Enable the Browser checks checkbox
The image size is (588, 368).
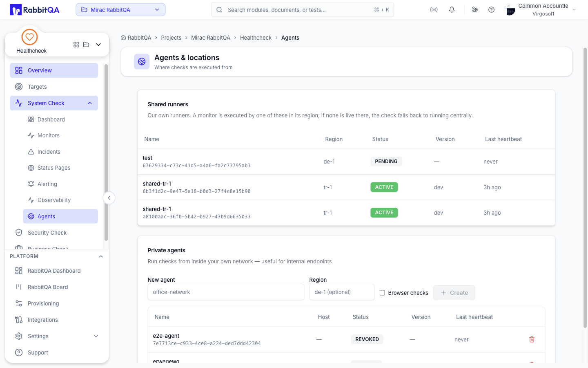click(x=382, y=293)
